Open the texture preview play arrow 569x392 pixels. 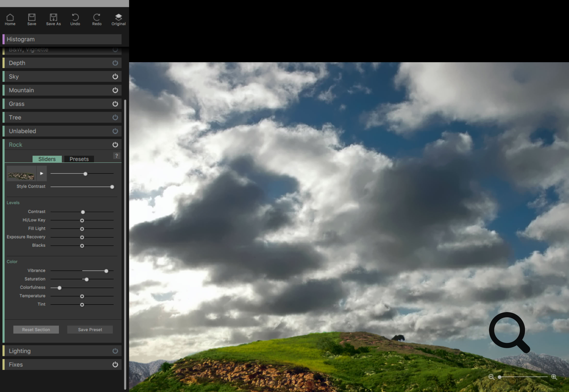[41, 173]
